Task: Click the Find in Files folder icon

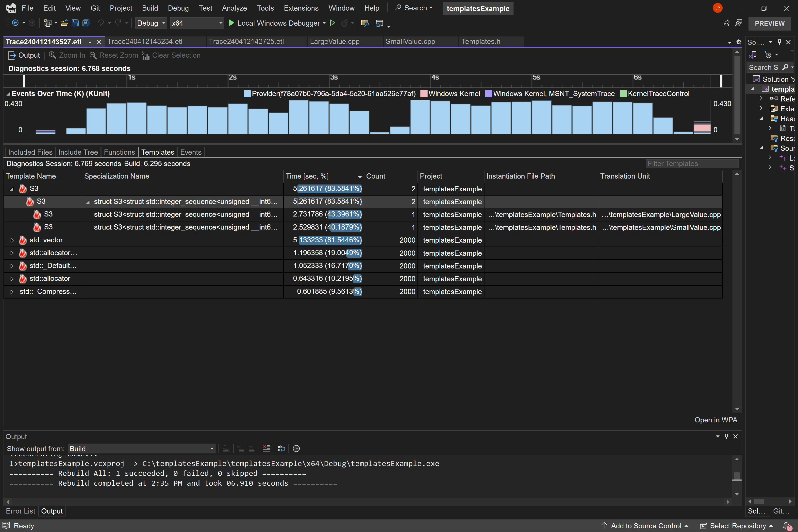Action: [365, 23]
